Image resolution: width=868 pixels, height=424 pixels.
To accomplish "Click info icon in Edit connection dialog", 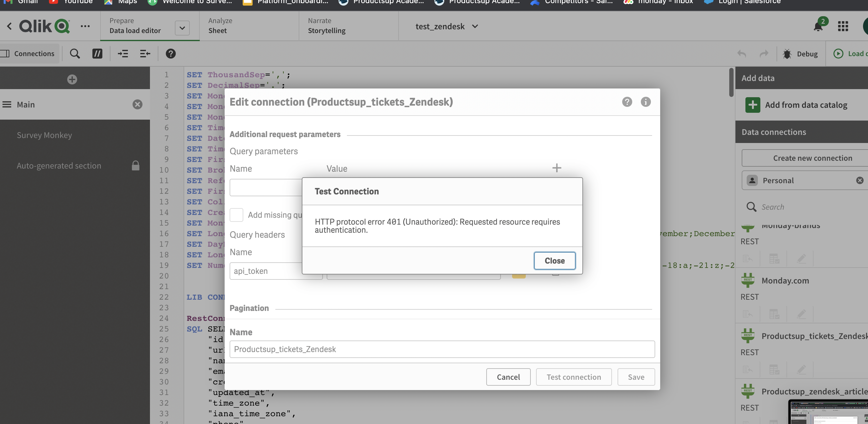I will pos(646,102).
